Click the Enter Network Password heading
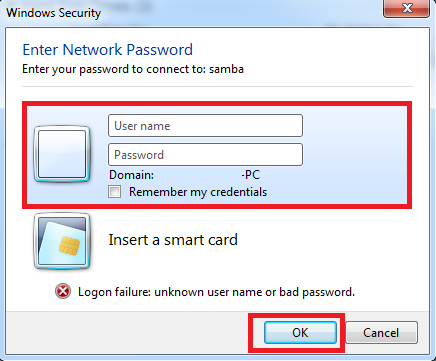Screen dimensions: 436x361 click(x=107, y=50)
